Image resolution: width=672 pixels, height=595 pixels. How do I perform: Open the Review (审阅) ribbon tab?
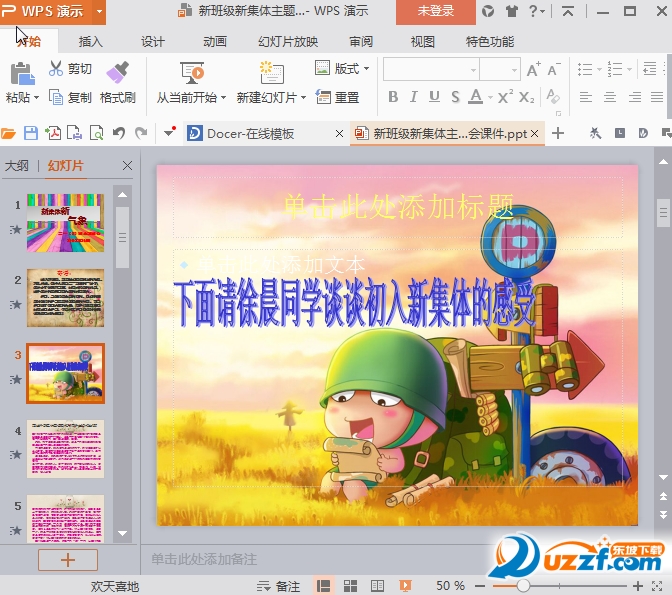point(361,42)
